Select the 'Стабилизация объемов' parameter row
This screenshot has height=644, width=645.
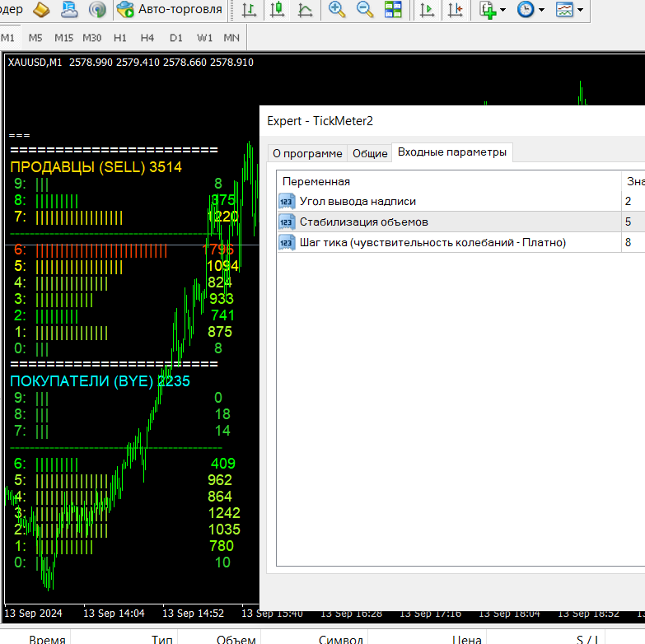(x=363, y=222)
